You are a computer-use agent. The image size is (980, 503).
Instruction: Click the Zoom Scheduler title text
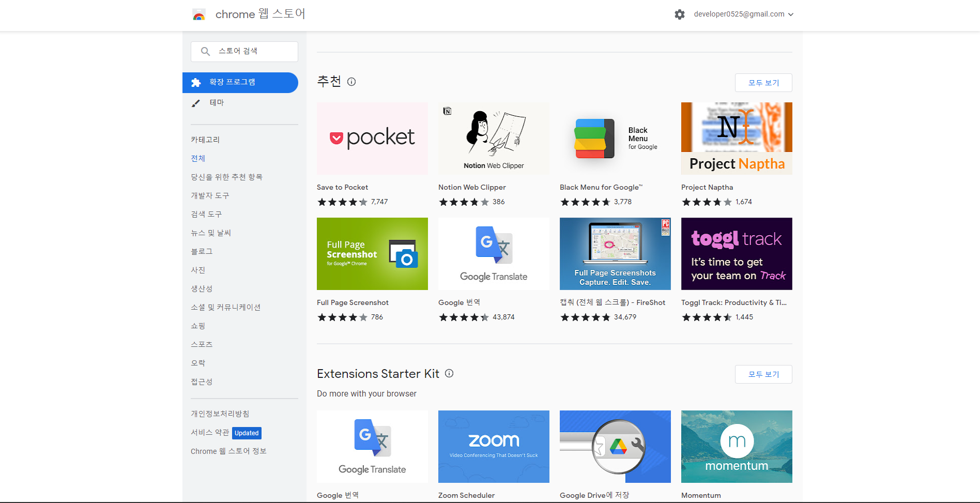[x=466, y=495]
